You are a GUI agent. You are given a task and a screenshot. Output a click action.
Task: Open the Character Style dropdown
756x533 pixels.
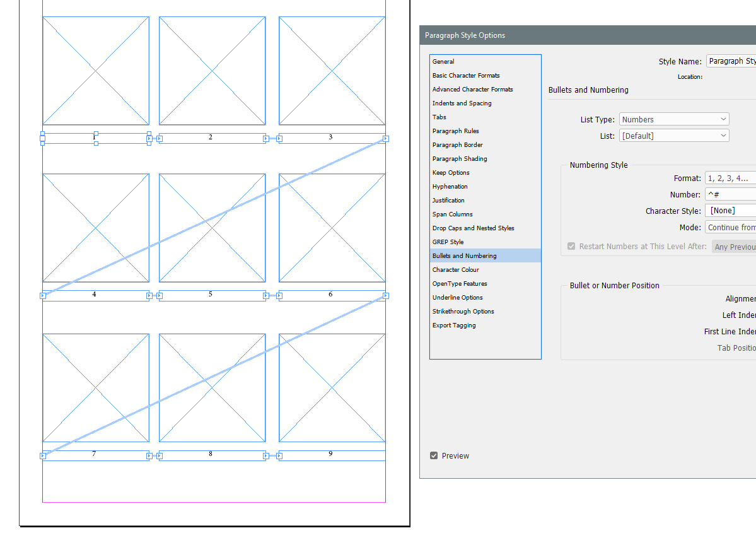pyautogui.click(x=730, y=211)
